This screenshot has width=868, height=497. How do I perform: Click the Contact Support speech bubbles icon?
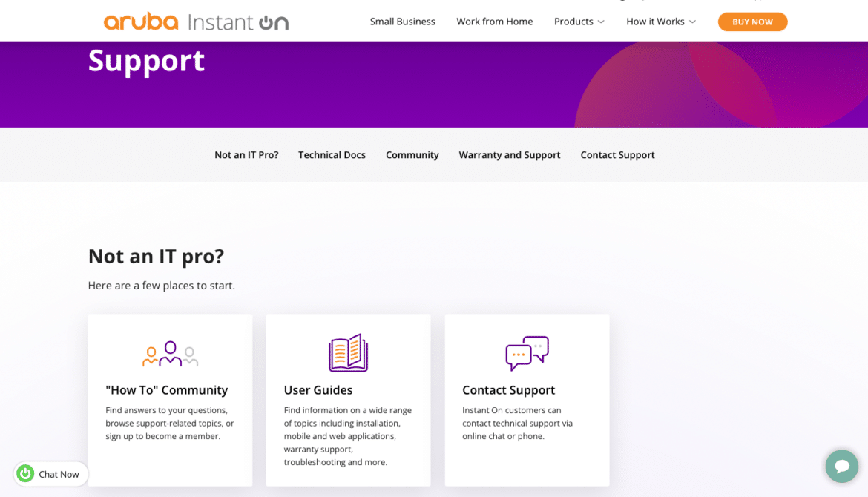[527, 353]
